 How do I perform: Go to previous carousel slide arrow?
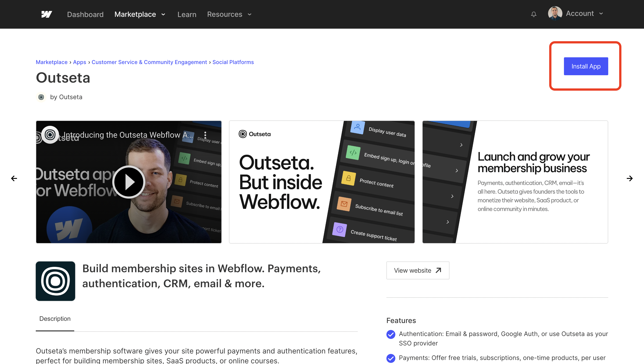coord(14,178)
